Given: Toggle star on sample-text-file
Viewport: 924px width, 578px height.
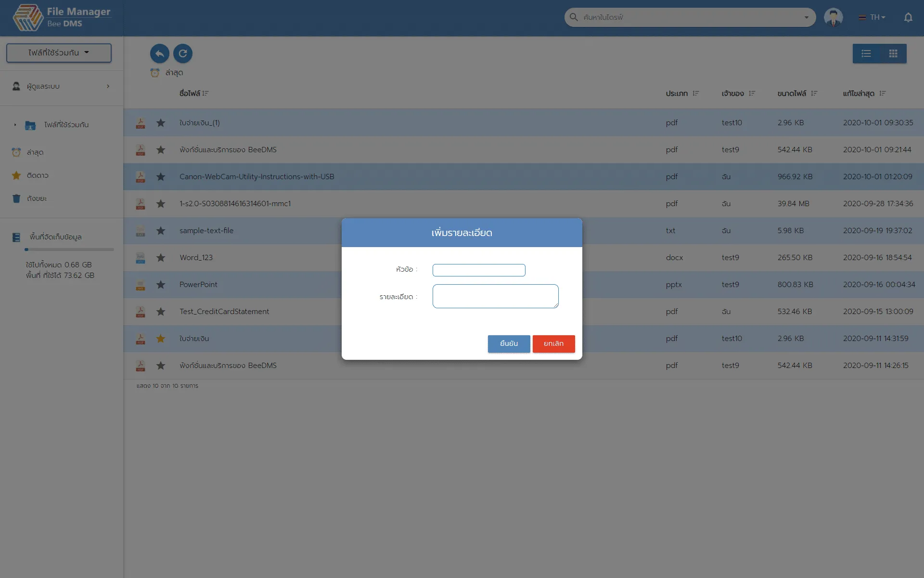Looking at the screenshot, I should point(161,231).
